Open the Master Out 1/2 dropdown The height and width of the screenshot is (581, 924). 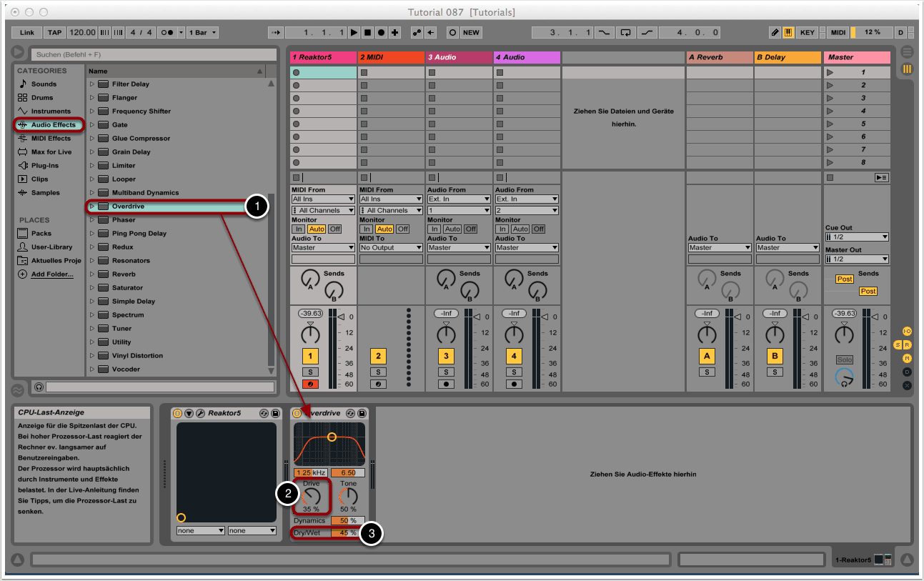[x=856, y=259]
